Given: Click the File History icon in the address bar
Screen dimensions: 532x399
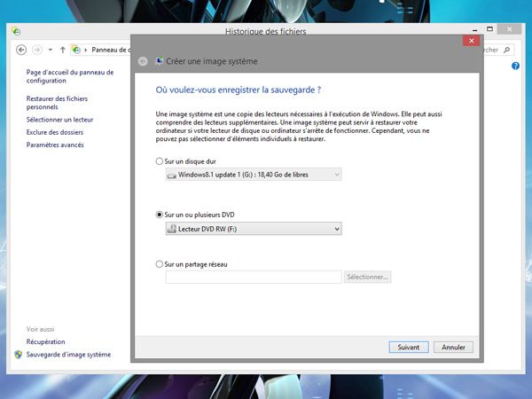Looking at the screenshot, I should (76, 50).
